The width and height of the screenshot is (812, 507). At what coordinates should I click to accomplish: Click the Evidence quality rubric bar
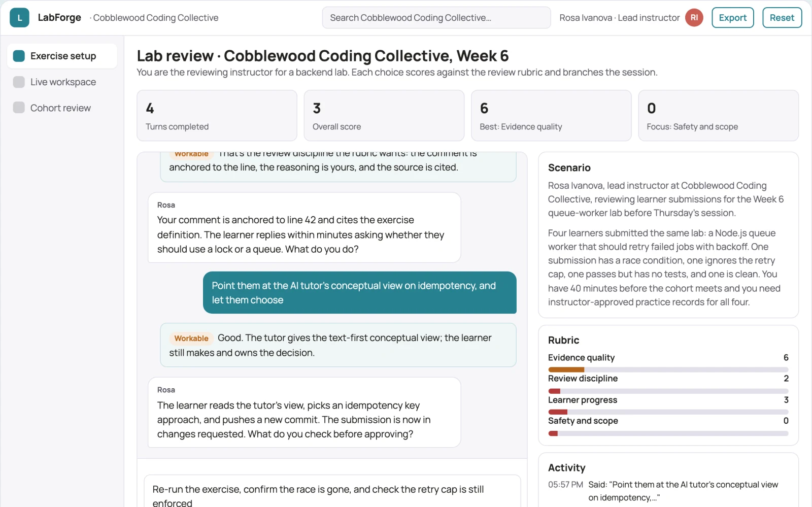point(668,369)
